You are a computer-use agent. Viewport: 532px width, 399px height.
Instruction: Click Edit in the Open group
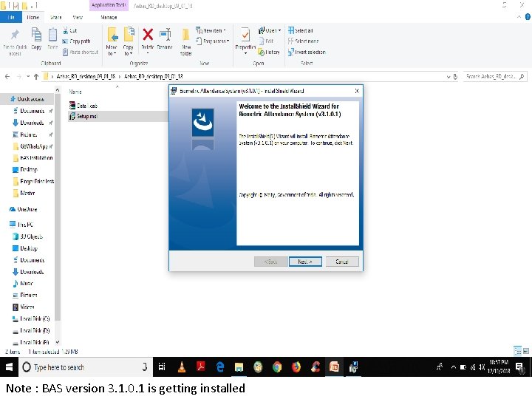266,41
